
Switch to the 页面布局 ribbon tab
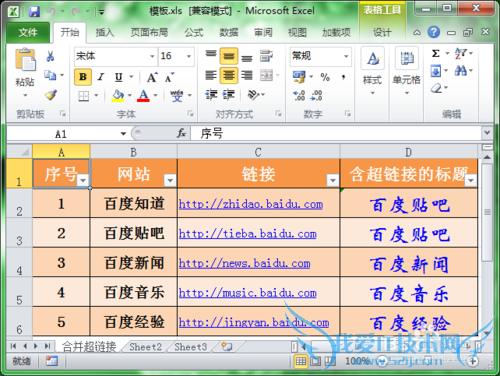(x=149, y=32)
